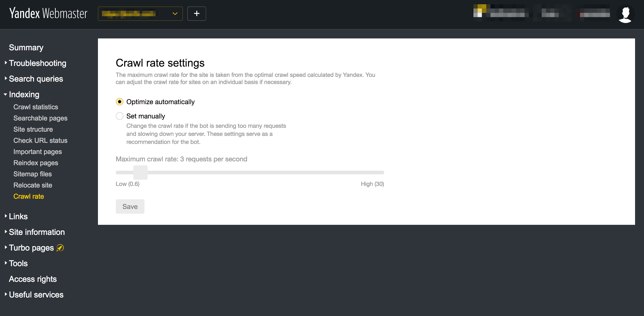This screenshot has width=644, height=316.
Task: Expand the Useful services section
Action: point(6,294)
